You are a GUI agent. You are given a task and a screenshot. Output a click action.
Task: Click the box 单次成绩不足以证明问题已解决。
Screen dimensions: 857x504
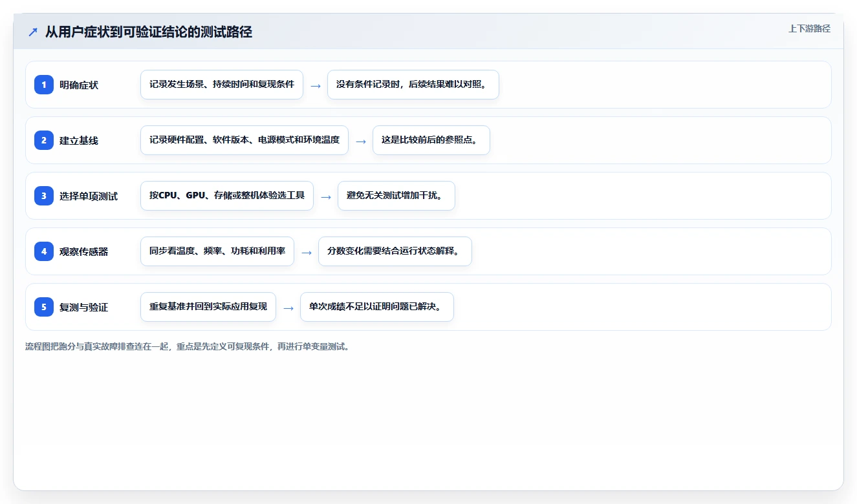[x=377, y=307]
